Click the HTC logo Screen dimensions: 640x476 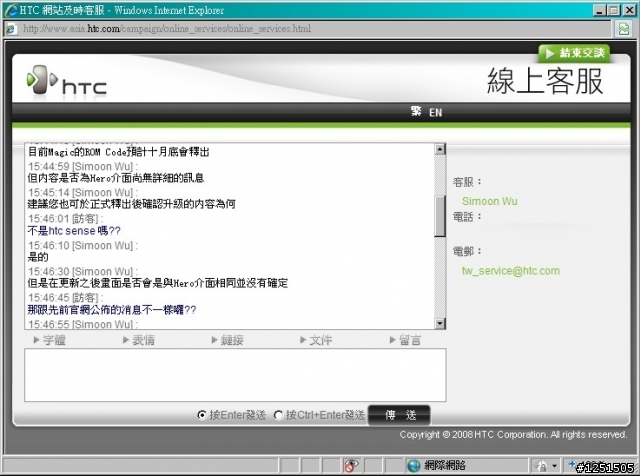coord(67,80)
